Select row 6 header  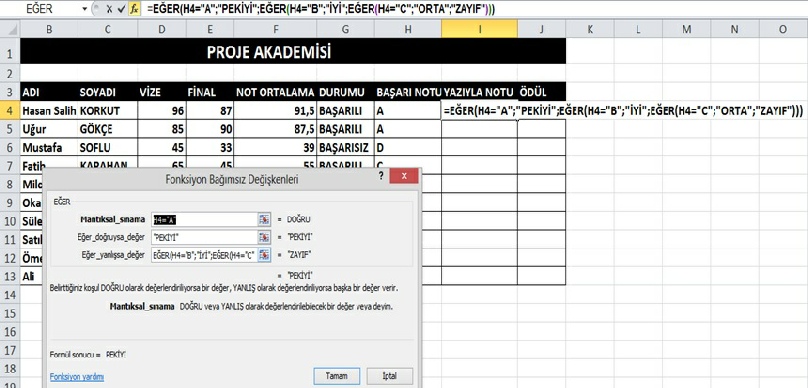coord(10,147)
